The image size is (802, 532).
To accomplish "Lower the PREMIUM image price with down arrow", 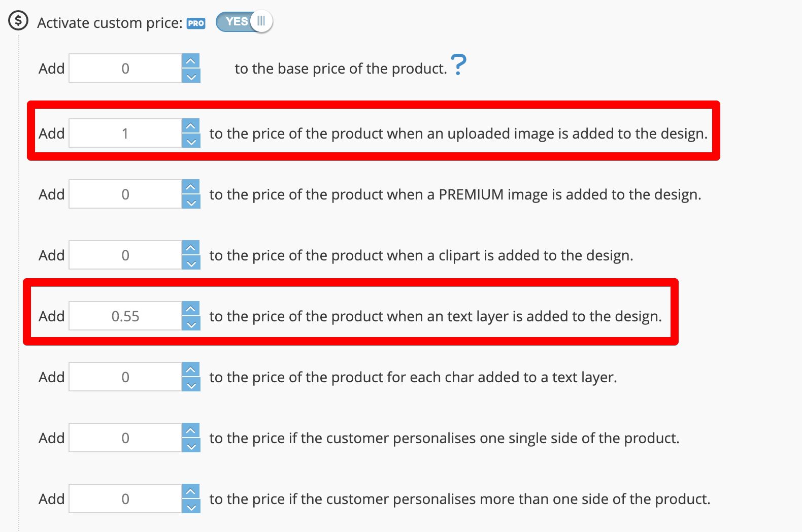I will (x=191, y=202).
